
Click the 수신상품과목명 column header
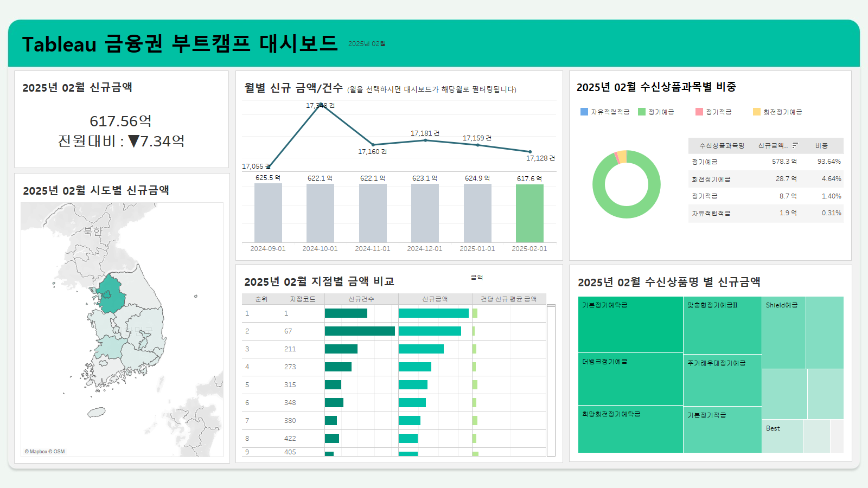tap(722, 146)
